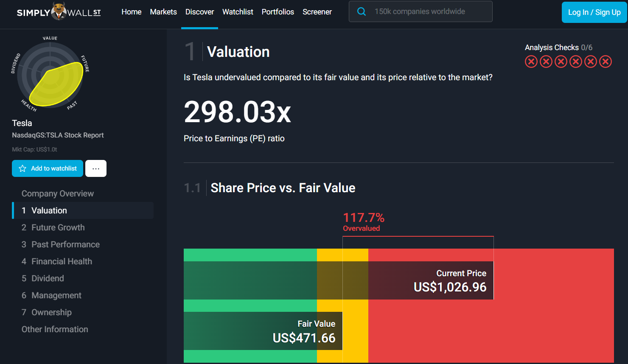This screenshot has height=364, width=628.
Task: Click the 117.7% Overvalued label
Action: 364,222
